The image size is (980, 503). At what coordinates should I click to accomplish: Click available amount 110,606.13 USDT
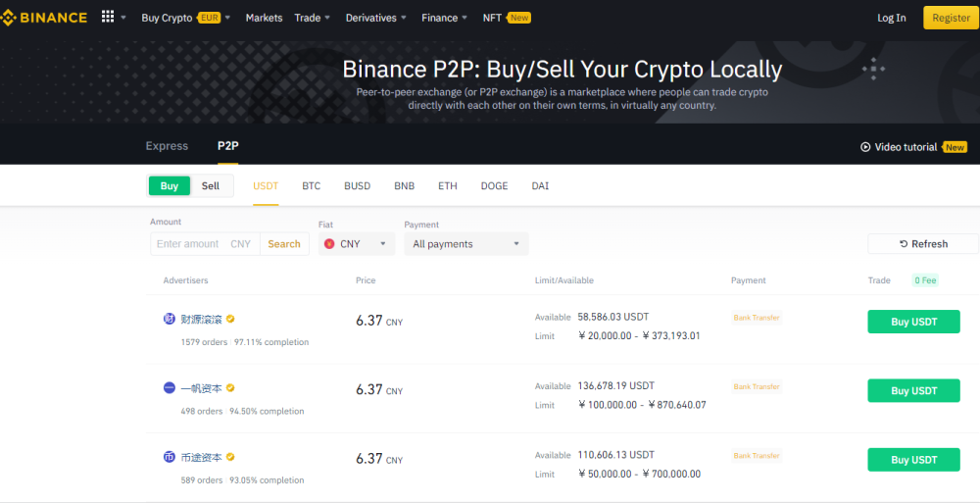tap(615, 454)
